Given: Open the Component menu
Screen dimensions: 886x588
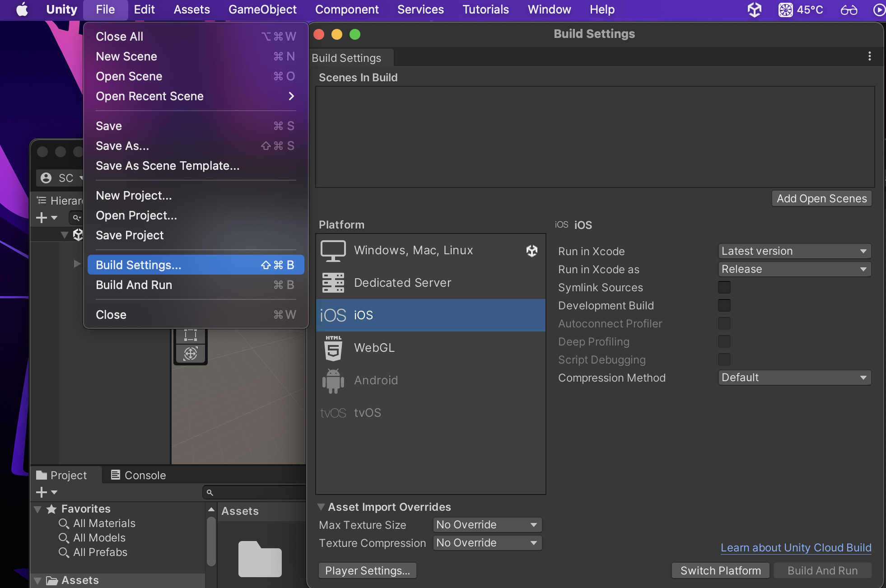Looking at the screenshot, I should (x=347, y=9).
